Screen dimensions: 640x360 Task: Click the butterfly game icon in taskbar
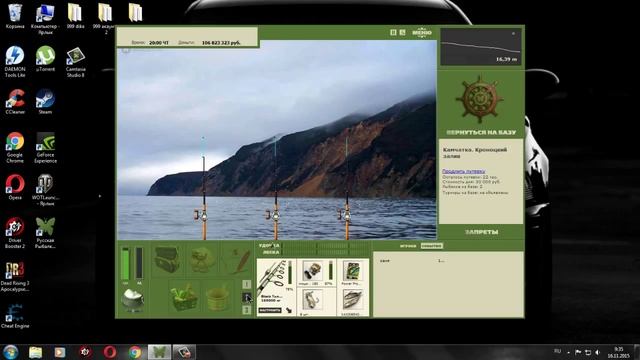pos(159,352)
